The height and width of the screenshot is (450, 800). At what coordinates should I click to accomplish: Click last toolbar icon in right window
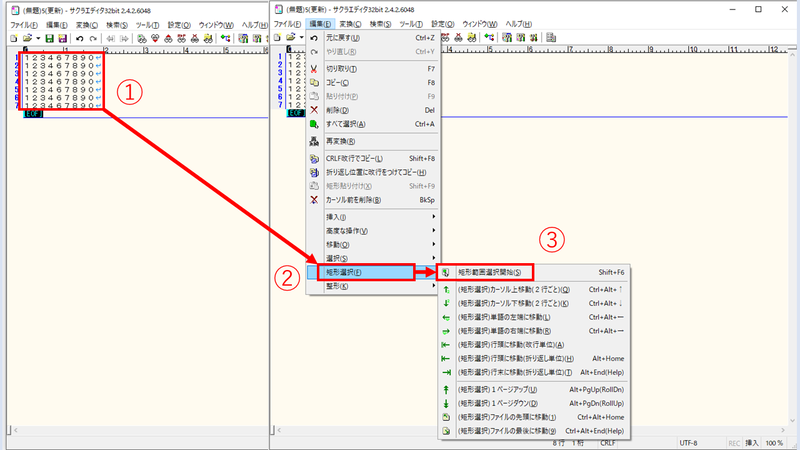pos(551,37)
